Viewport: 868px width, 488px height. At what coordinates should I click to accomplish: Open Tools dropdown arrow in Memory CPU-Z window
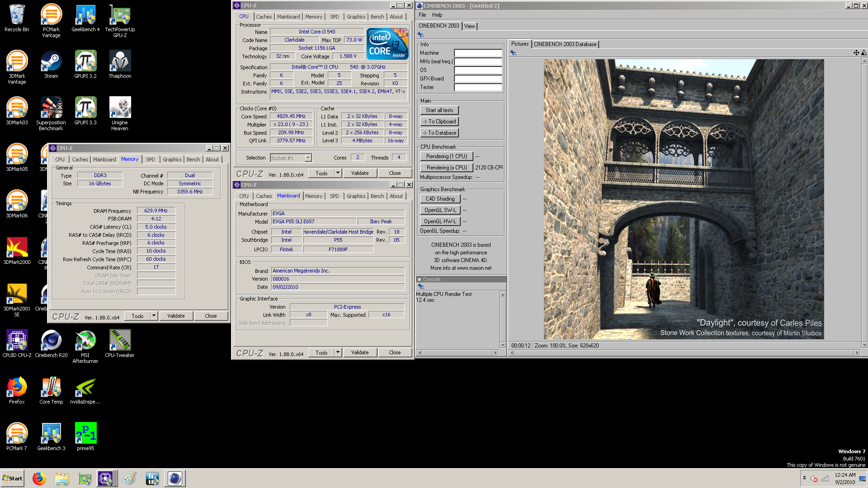click(x=154, y=316)
